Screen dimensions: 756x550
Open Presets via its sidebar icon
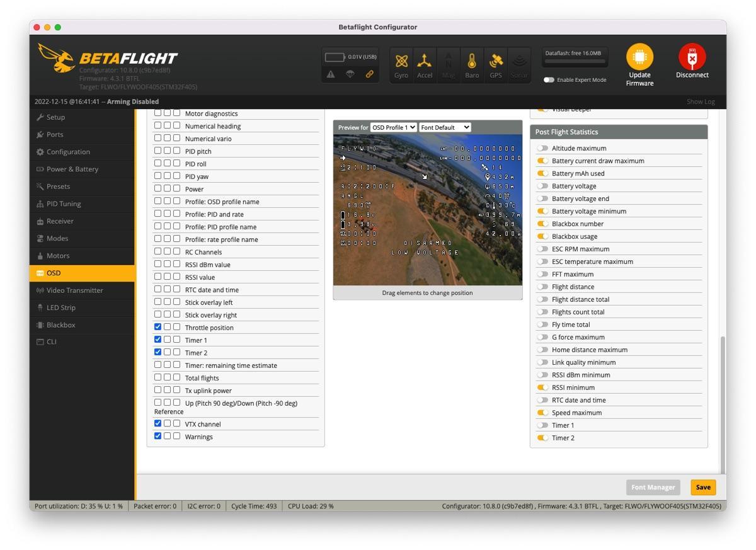coord(40,186)
